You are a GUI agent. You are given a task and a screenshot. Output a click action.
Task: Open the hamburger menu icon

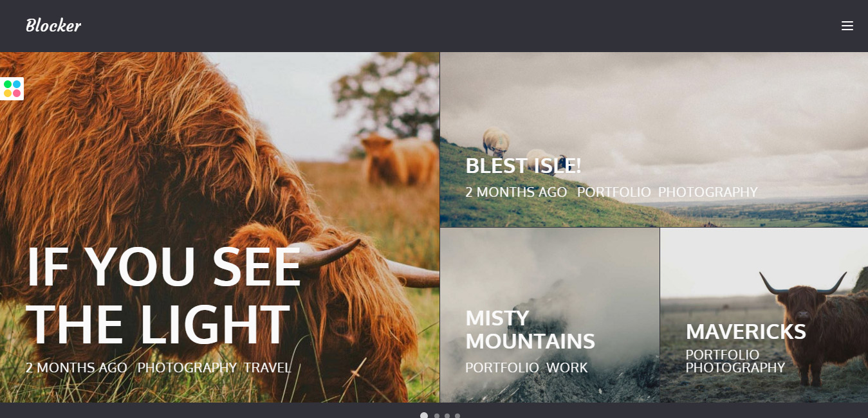point(847,26)
